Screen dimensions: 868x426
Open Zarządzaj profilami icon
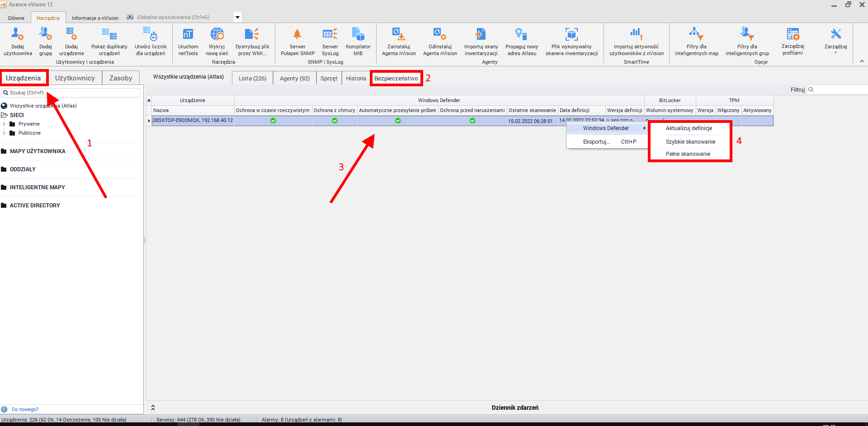793,34
